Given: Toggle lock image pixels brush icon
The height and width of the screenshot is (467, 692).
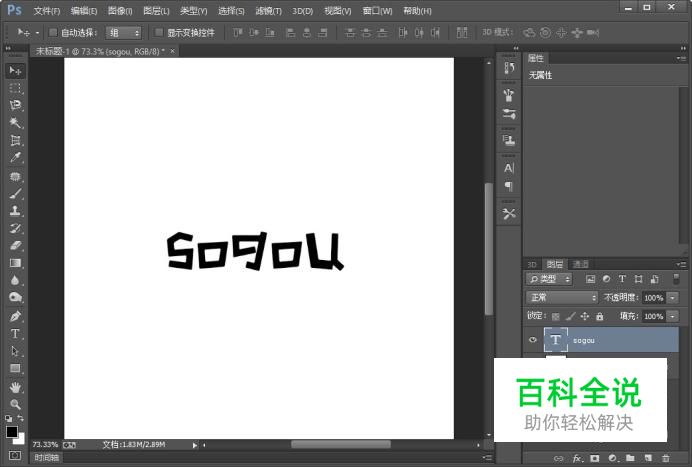Looking at the screenshot, I should (x=571, y=316).
